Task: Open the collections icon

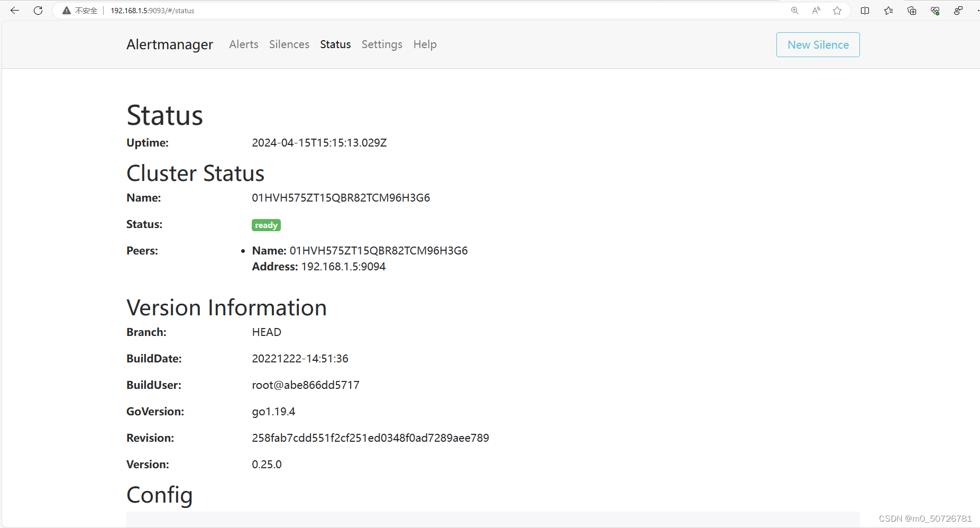Action: pos(912,11)
